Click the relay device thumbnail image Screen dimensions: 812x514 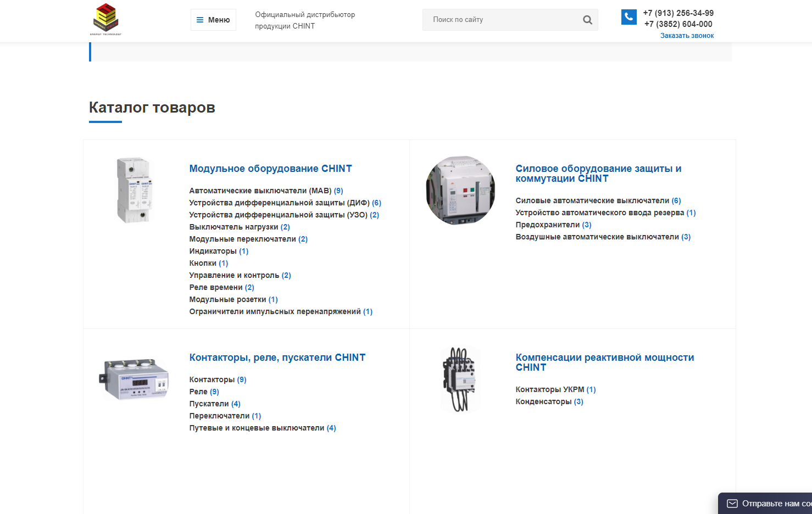(134, 379)
